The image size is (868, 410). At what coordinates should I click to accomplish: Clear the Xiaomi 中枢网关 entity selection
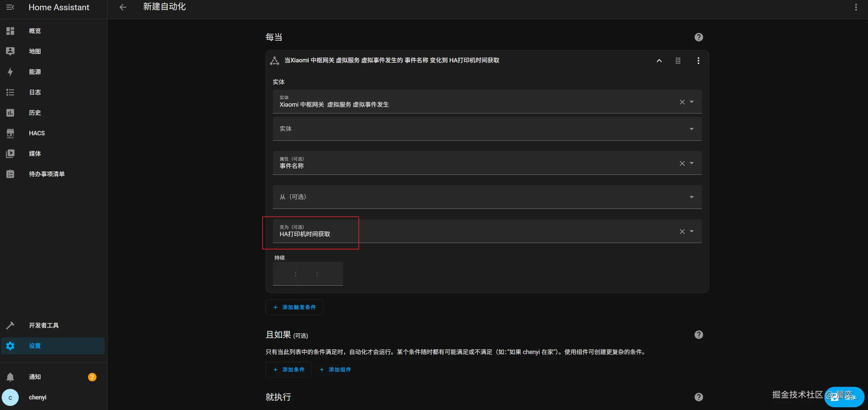(x=682, y=102)
